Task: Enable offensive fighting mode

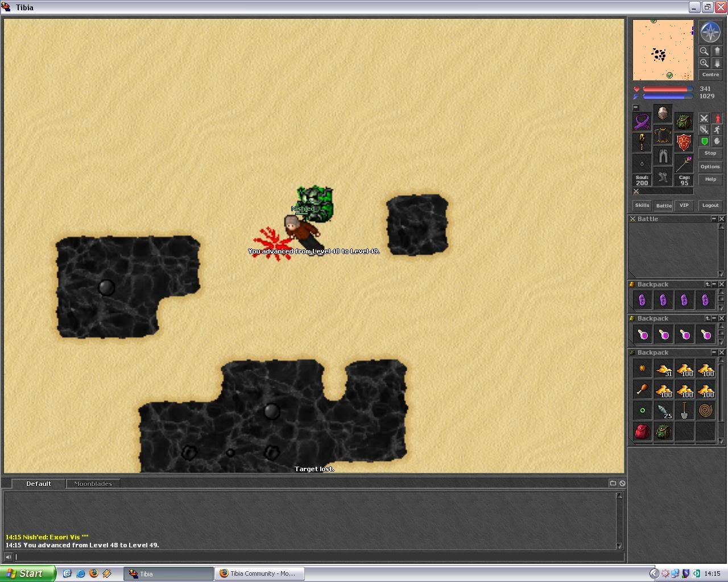Action: (704, 118)
